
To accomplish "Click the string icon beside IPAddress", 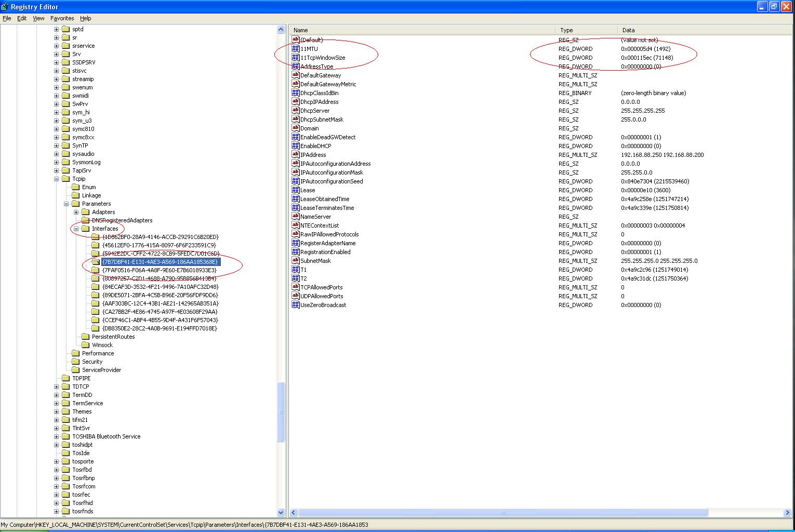I will (x=296, y=154).
